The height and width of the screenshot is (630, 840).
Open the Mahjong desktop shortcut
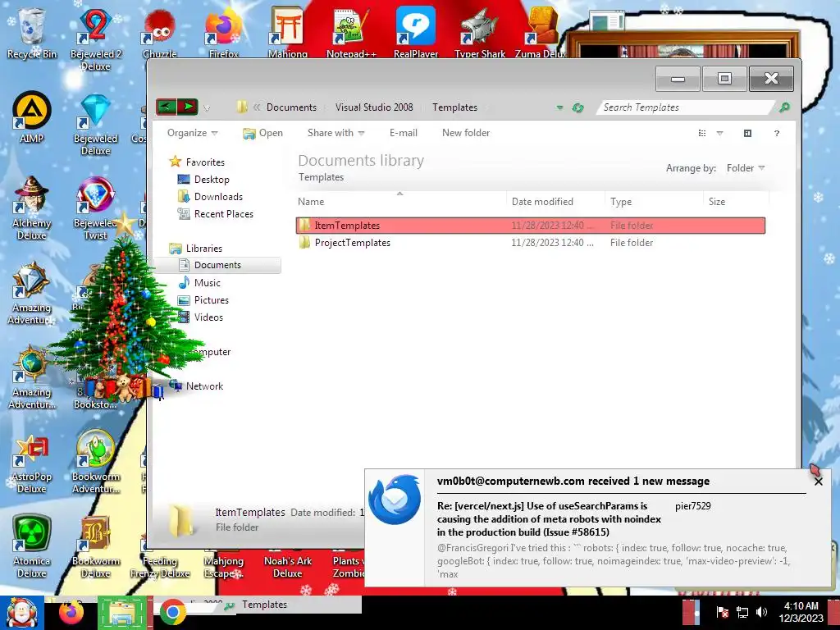(288, 33)
